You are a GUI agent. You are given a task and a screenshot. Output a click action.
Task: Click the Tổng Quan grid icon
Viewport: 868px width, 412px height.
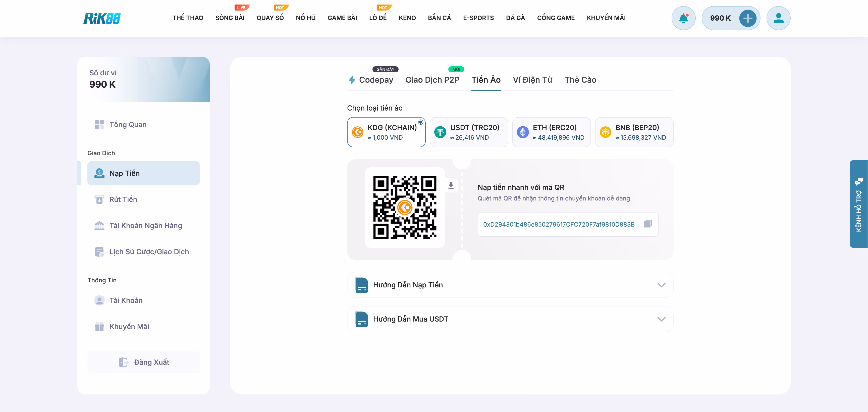click(99, 124)
